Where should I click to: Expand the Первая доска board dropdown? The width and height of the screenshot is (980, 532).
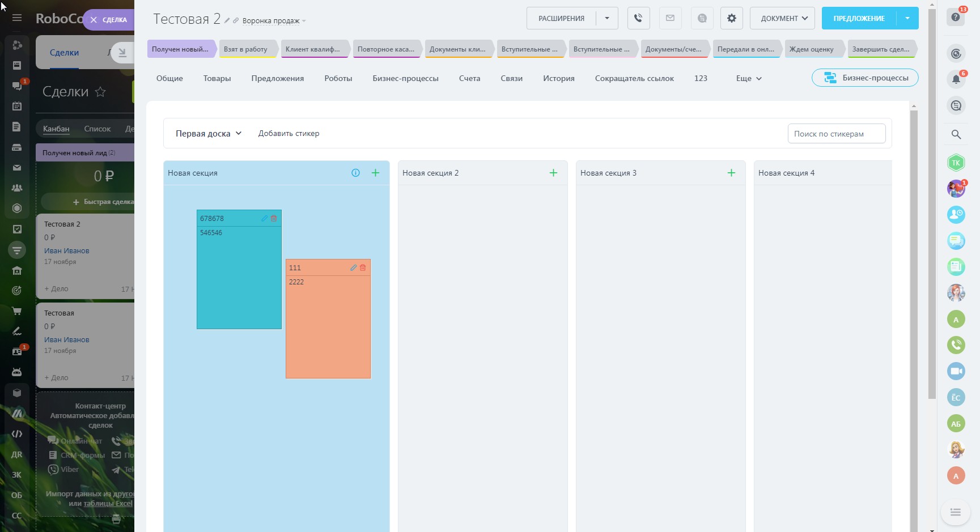coord(208,134)
